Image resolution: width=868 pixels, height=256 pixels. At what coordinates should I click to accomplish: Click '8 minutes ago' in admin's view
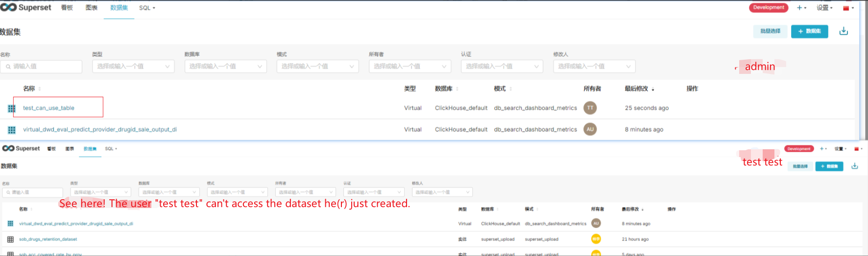click(x=644, y=130)
